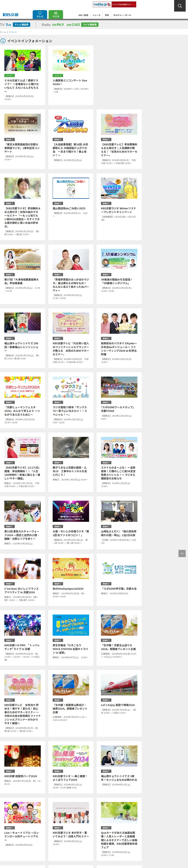
Task: Go to ホーム breadcrumb link
Action: pos(3,32)
